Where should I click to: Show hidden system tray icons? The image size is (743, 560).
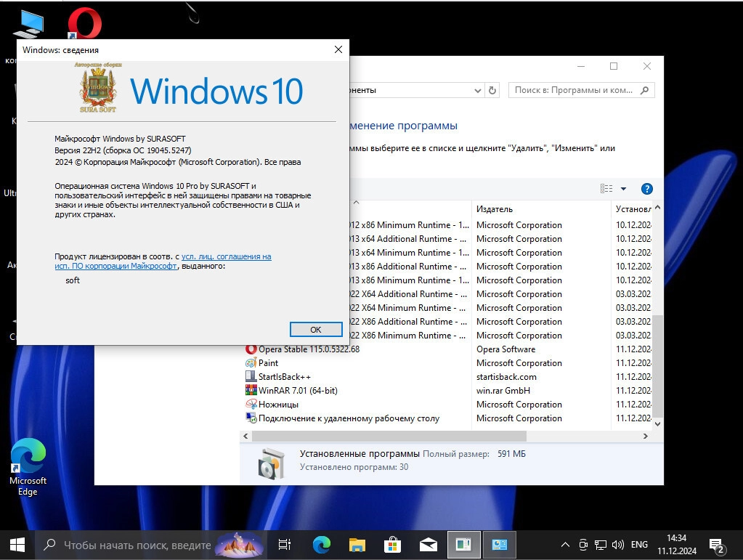[x=565, y=545]
